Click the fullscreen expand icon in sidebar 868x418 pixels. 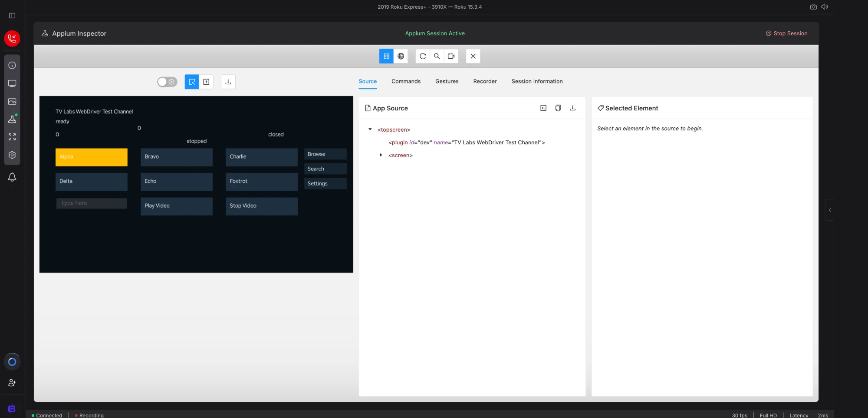pos(12,137)
